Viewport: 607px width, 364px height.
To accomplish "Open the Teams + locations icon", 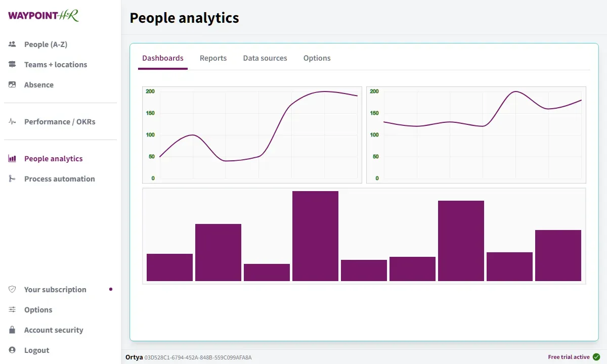I will pos(12,64).
